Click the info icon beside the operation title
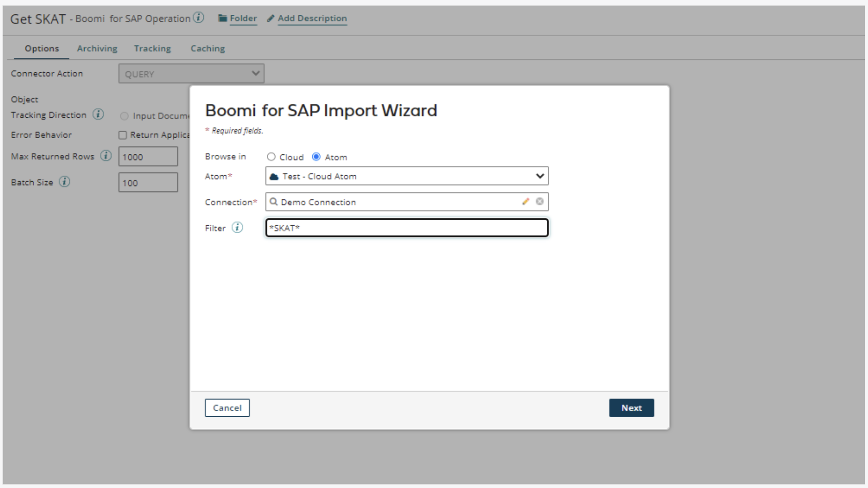This screenshot has height=488, width=868. click(198, 18)
